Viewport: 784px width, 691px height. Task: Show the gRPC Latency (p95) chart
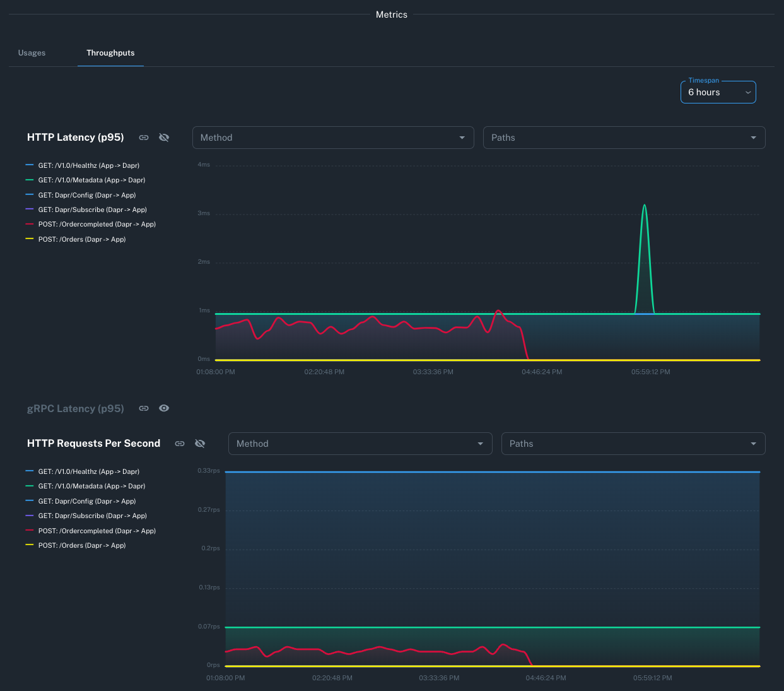click(x=164, y=408)
